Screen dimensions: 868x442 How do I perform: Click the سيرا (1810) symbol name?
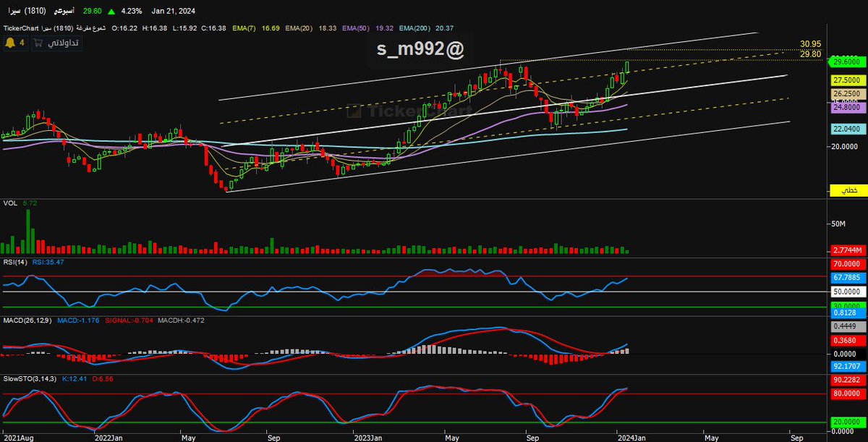click(27, 11)
